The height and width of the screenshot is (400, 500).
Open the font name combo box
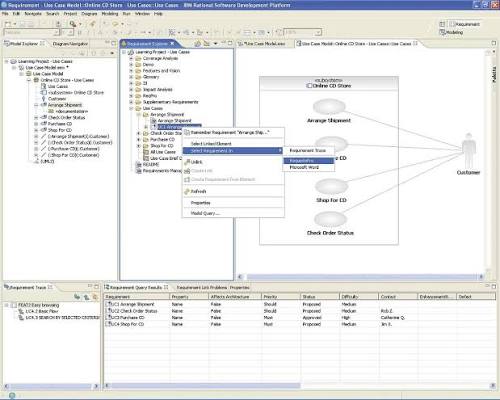pyautogui.click(x=31, y=32)
